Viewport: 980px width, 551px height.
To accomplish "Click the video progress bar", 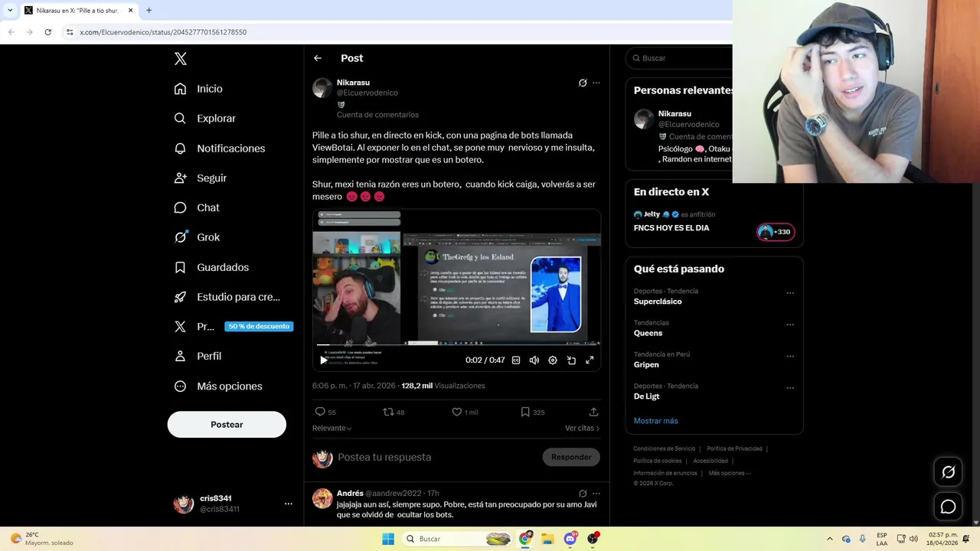I will [456, 345].
